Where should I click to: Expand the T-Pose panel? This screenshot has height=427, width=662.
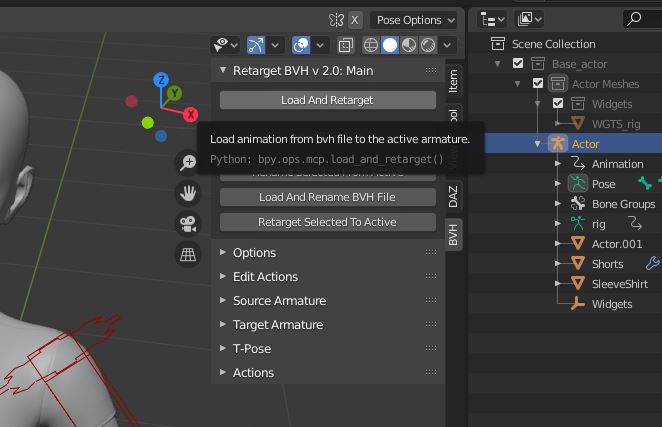click(x=223, y=348)
